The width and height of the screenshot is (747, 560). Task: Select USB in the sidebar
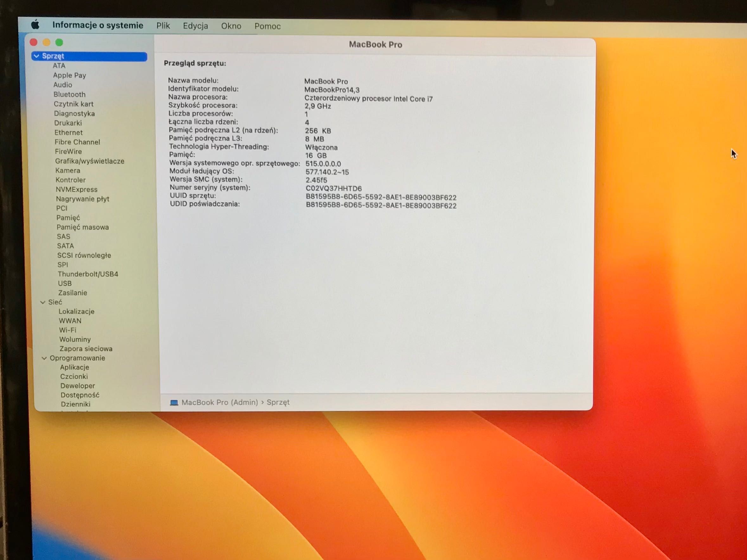65,283
